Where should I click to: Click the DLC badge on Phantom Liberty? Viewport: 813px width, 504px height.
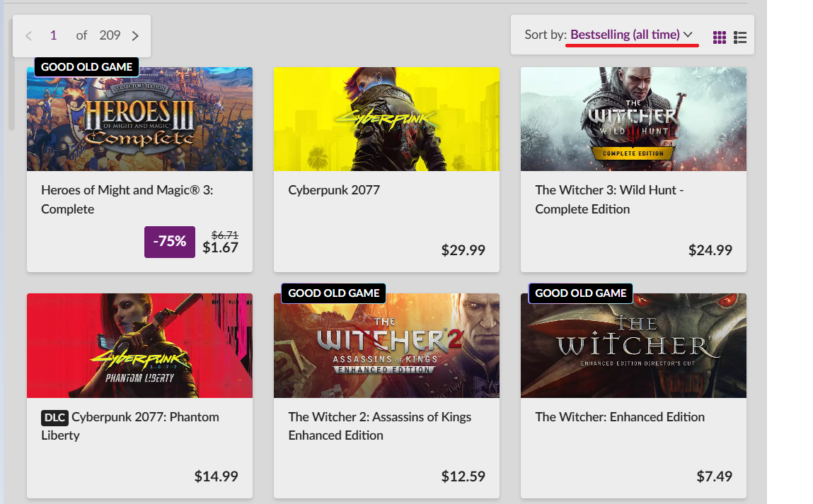54,418
